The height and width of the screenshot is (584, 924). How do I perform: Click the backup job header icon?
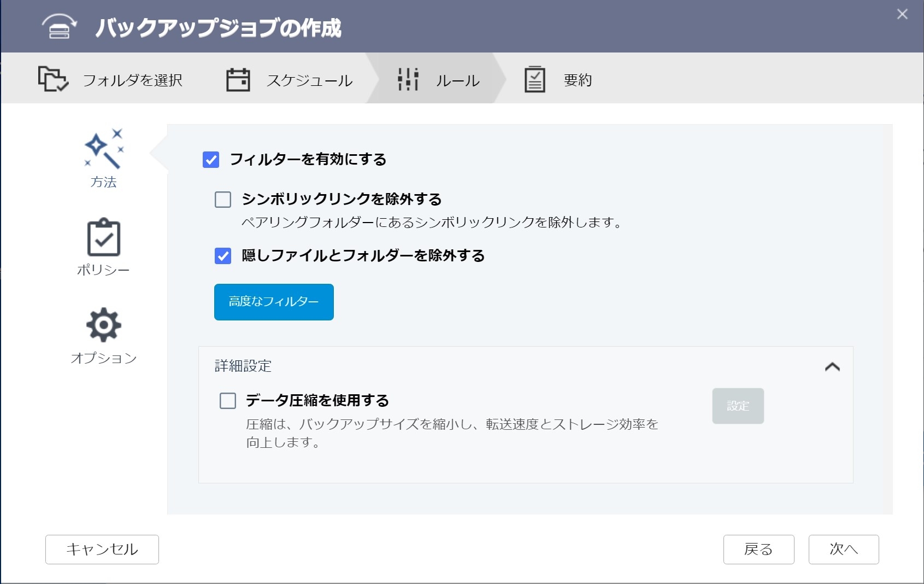[59, 27]
